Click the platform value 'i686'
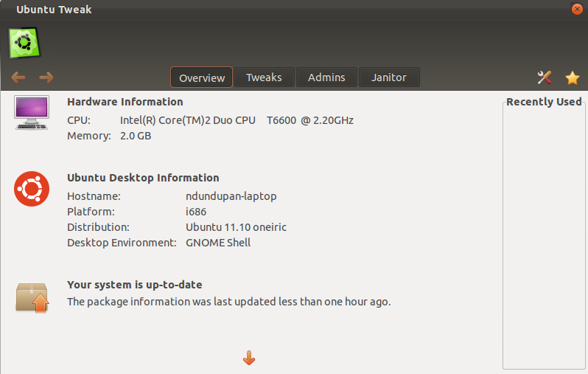This screenshot has width=588, height=374. pos(196,212)
